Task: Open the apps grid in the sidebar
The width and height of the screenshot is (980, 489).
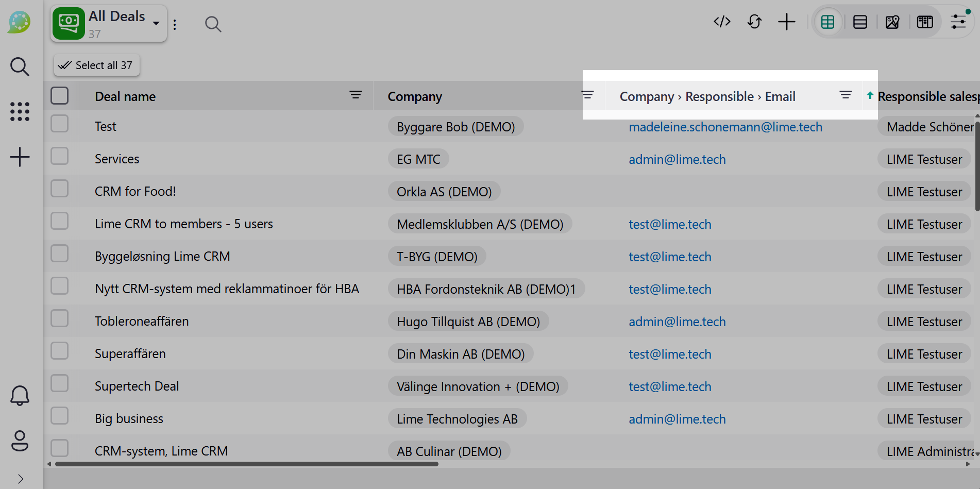Action: click(x=20, y=111)
